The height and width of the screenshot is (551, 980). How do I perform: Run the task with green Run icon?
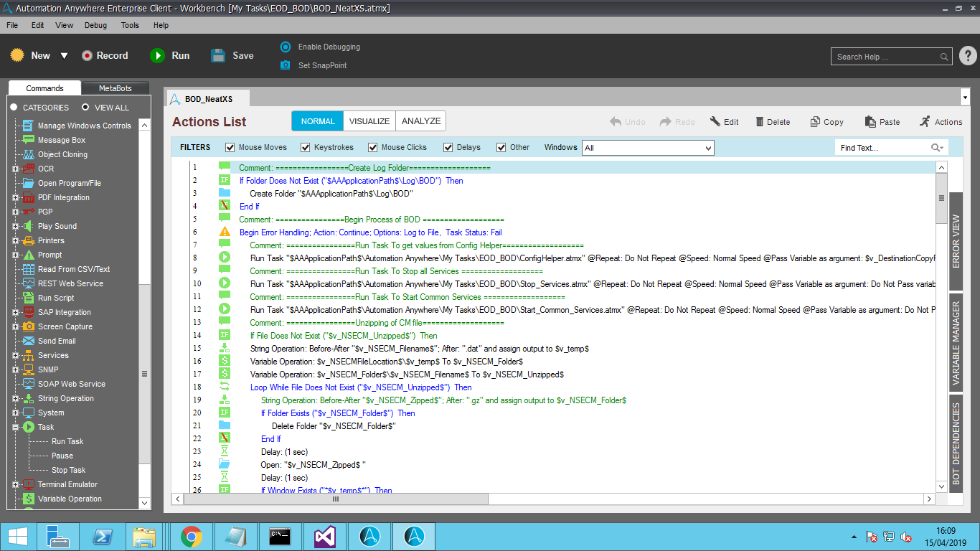(x=157, y=55)
